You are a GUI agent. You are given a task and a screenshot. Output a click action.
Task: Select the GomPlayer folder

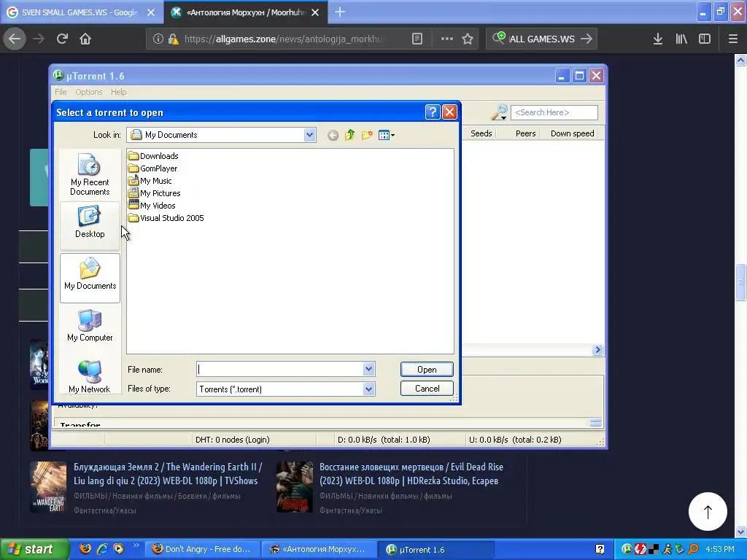click(152, 168)
